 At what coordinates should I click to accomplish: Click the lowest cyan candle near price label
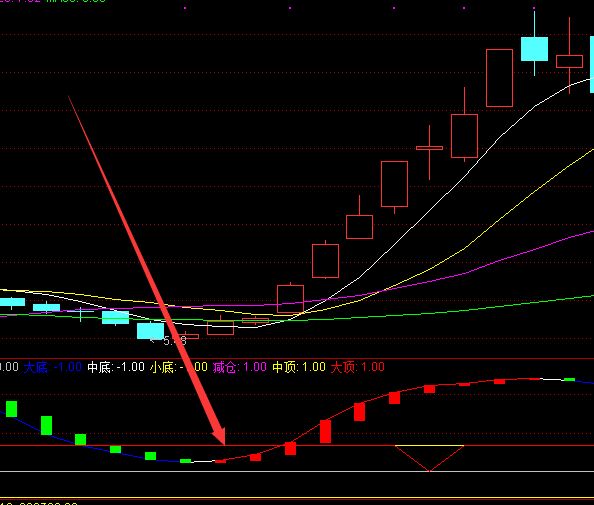coord(150,331)
